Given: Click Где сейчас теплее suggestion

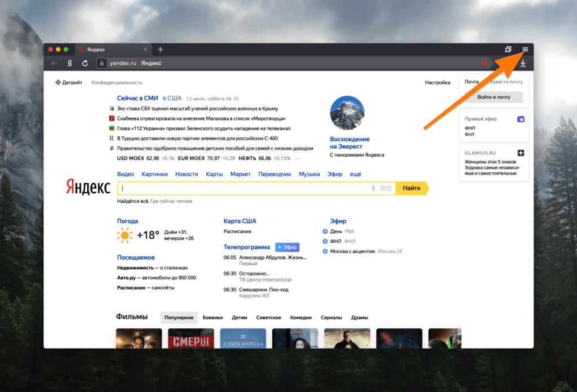Looking at the screenshot, I should coord(171,201).
